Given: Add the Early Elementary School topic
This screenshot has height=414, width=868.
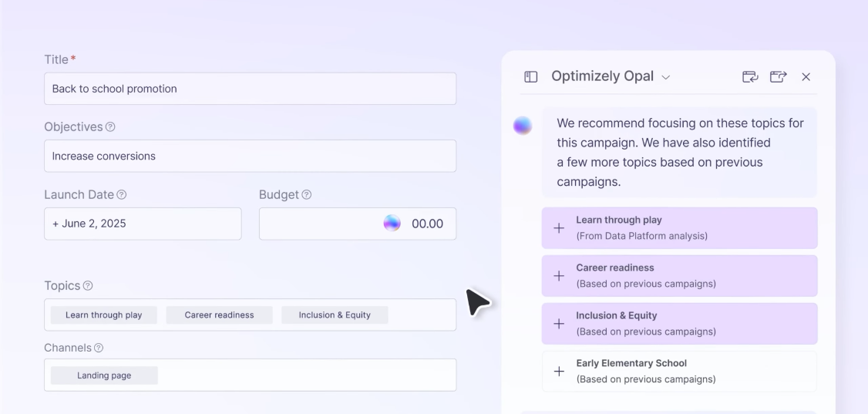Looking at the screenshot, I should point(559,372).
